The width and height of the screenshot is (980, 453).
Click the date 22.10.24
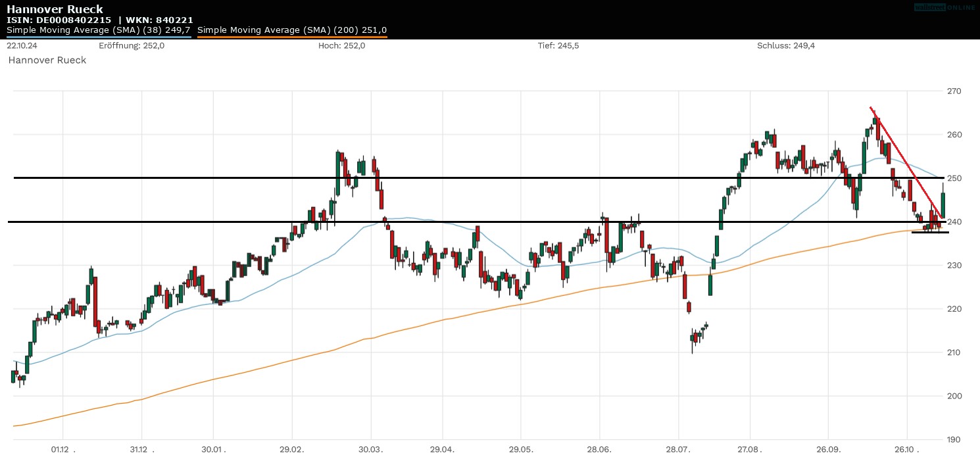pos(22,46)
